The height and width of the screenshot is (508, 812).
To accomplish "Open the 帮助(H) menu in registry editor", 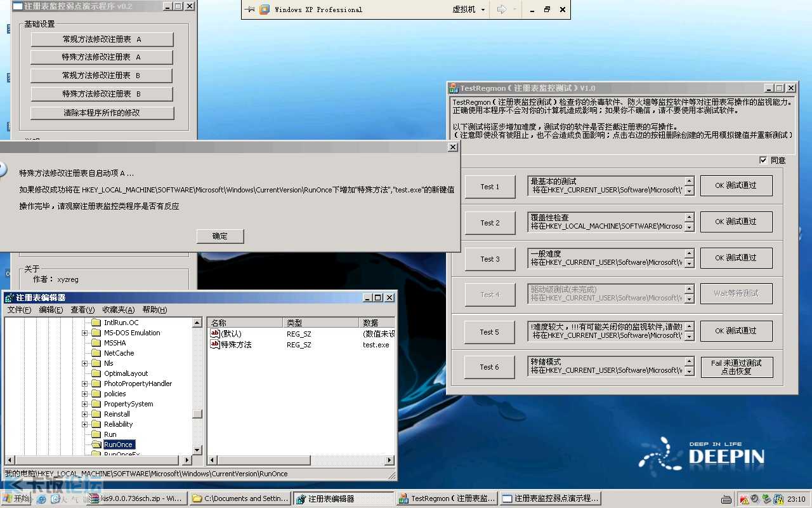I will pyautogui.click(x=155, y=310).
